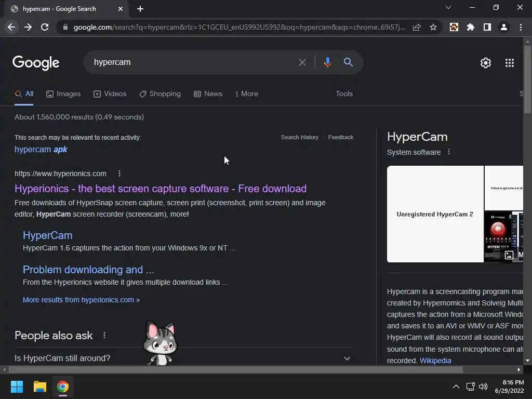Show hidden system tray icons

coord(456,387)
